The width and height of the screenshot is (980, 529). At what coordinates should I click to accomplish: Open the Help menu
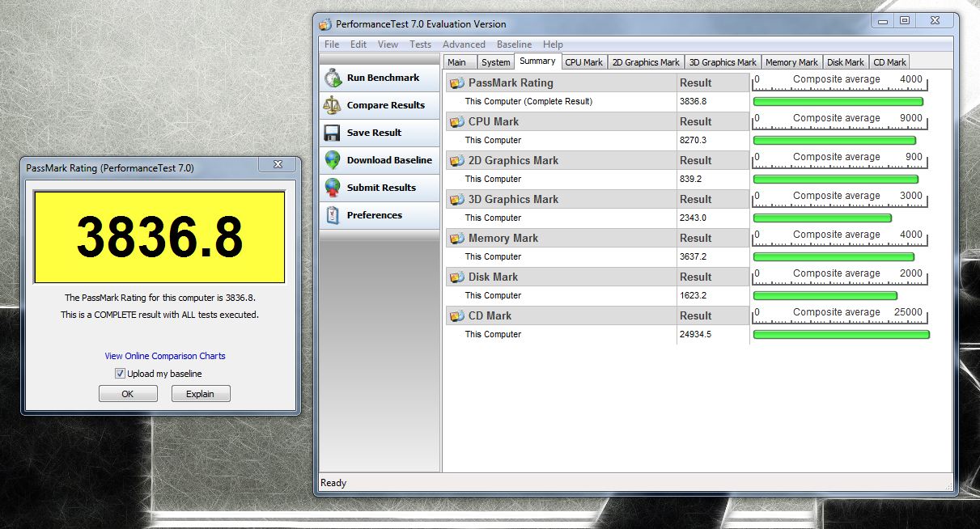(553, 44)
